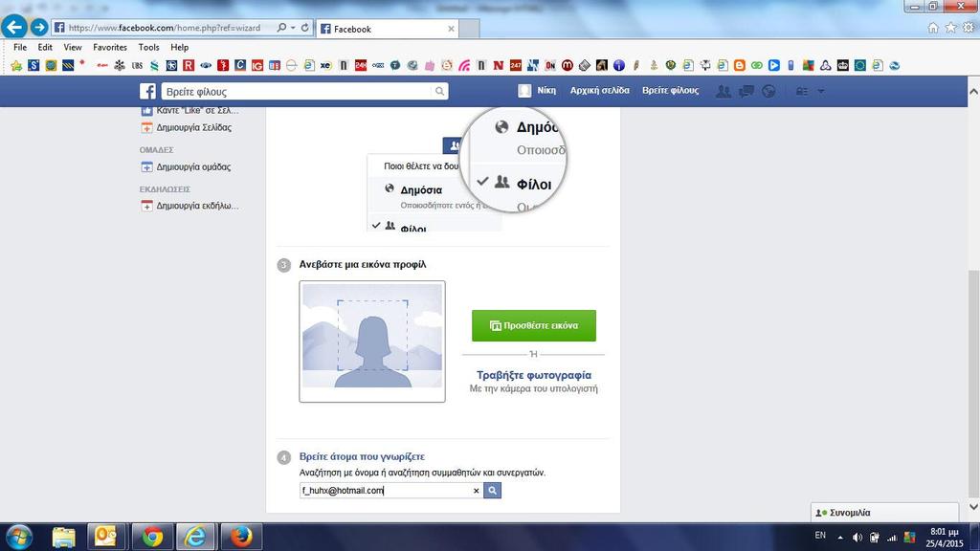Open Δημιουργία Σελίδας in the sidebar
Screen dimensions: 980x551
pyautogui.click(x=193, y=127)
